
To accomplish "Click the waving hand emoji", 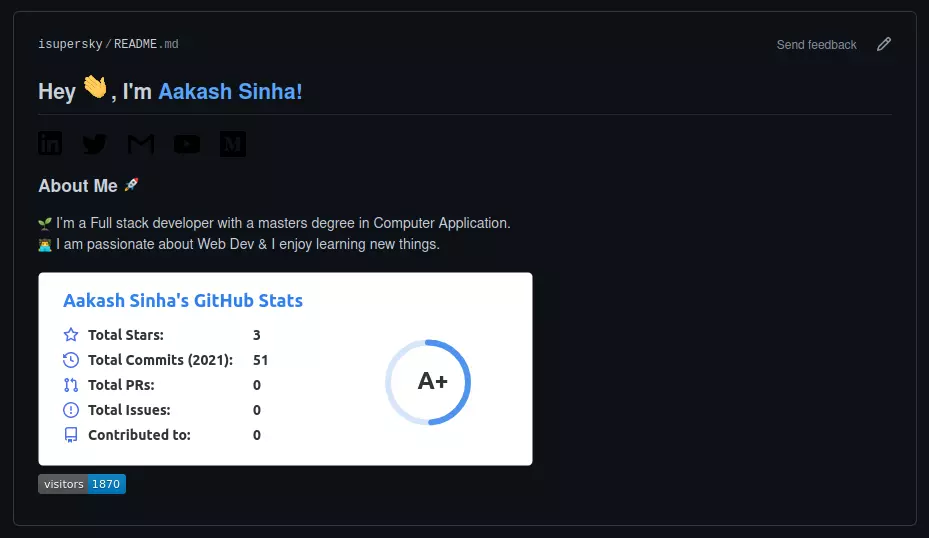I will click(95, 88).
